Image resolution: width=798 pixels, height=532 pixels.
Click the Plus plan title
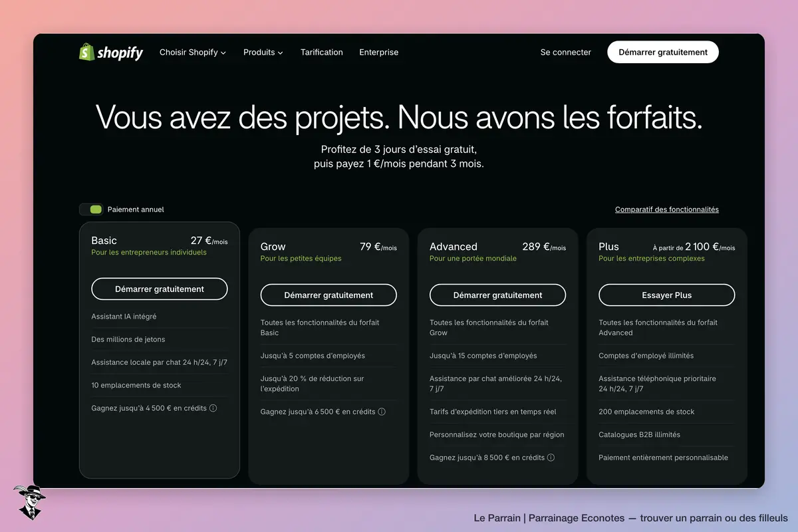608,247
